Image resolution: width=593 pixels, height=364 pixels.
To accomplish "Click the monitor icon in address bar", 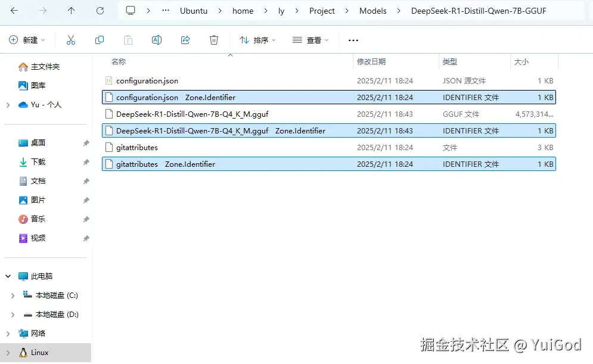I will (x=131, y=11).
